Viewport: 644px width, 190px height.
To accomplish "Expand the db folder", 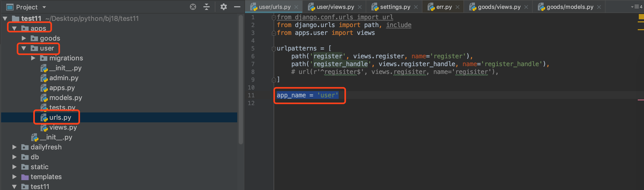I will pos(14,157).
